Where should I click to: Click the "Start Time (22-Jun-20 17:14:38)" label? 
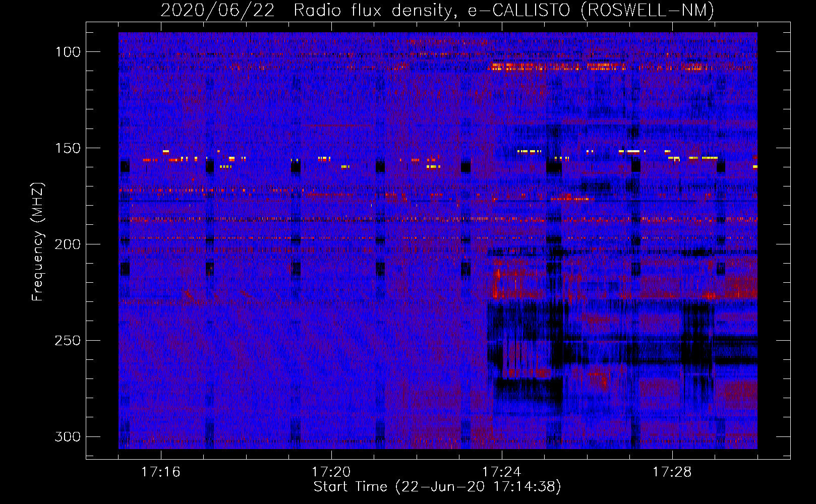click(x=437, y=487)
